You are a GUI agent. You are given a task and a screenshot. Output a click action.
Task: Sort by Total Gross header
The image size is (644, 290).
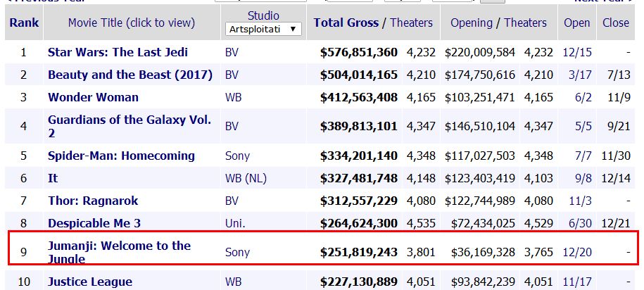347,23
